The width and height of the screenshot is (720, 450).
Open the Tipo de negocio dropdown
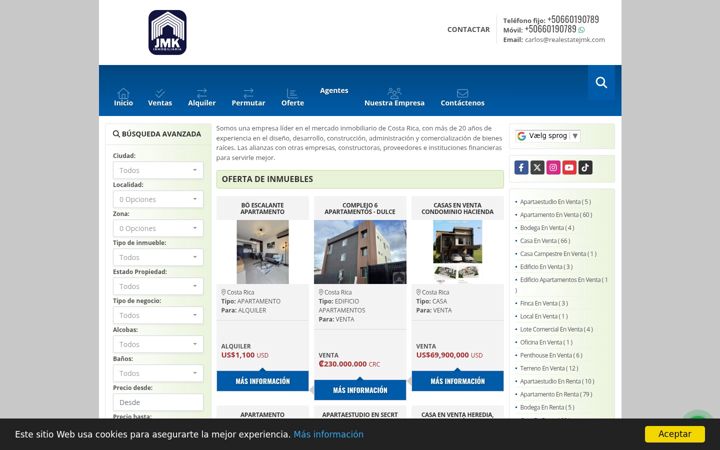158,315
